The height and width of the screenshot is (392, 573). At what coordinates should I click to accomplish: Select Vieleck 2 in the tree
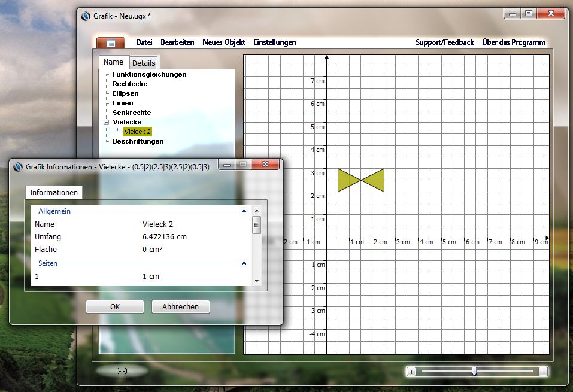(x=137, y=132)
